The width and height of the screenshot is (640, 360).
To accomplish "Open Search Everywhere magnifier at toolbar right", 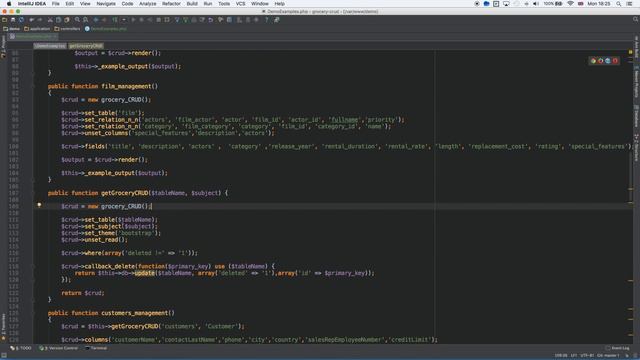I will click(636, 19).
